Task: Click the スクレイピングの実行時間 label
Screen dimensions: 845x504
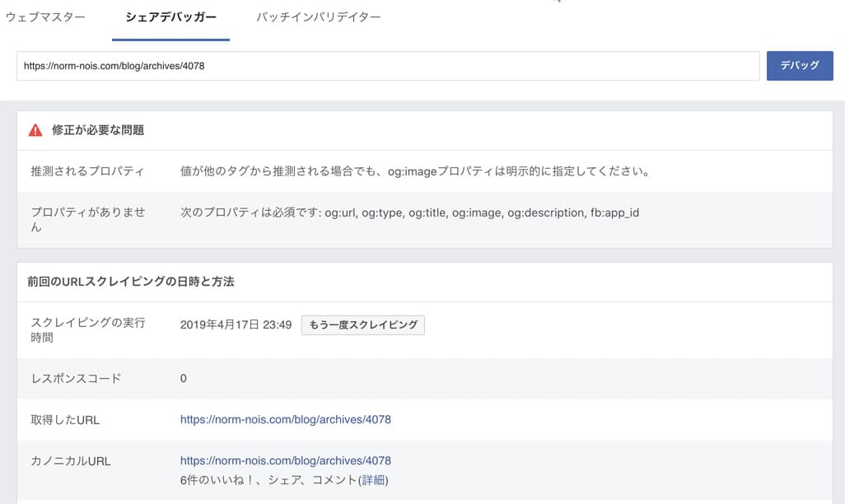Action: pos(87,329)
